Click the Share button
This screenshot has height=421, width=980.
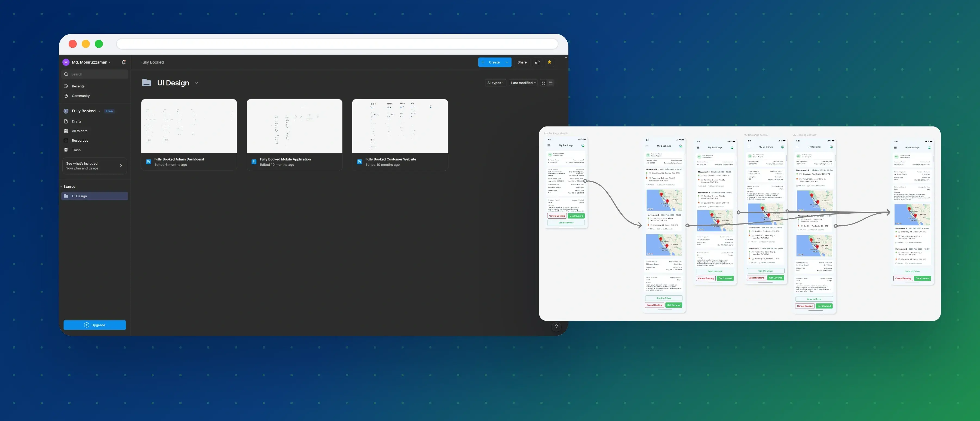coord(522,62)
